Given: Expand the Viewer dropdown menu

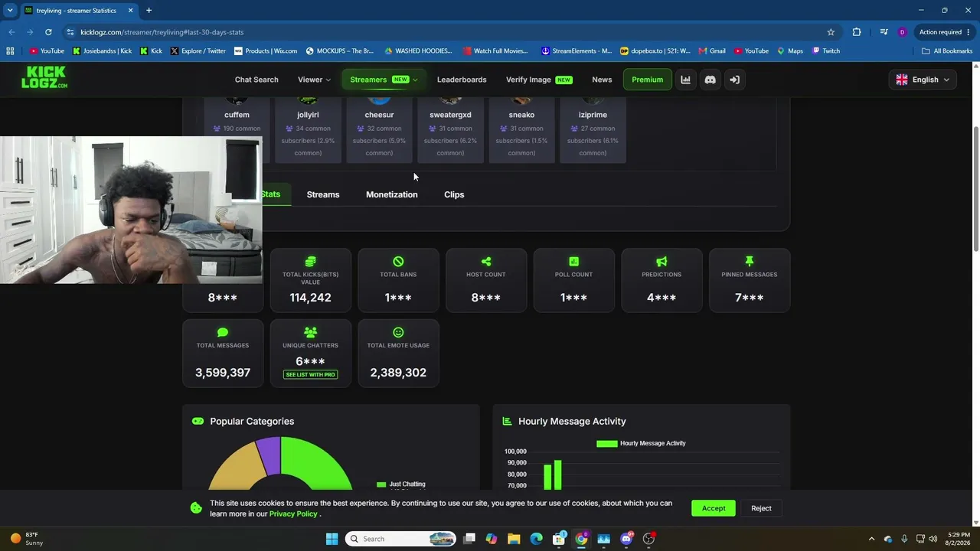Looking at the screenshot, I should point(314,80).
